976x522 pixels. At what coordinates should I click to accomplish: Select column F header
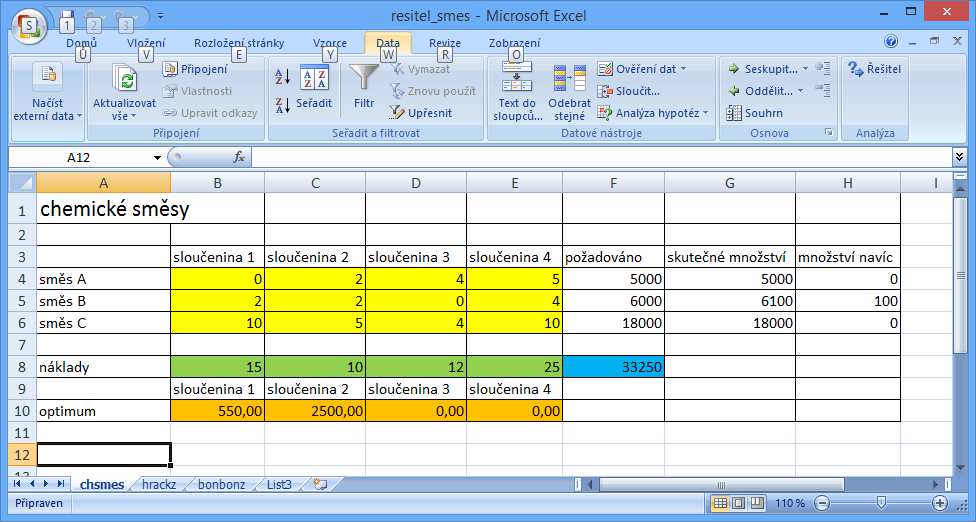click(x=613, y=183)
